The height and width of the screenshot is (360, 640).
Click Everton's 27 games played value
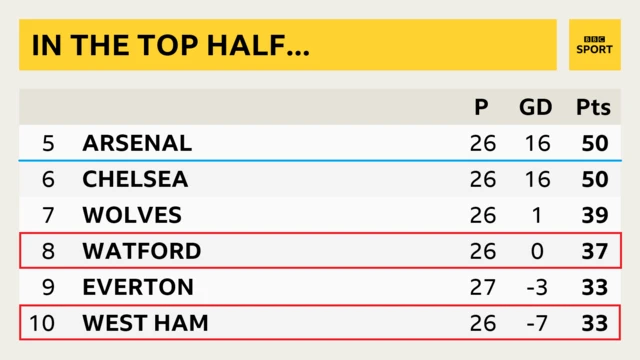pyautogui.click(x=483, y=287)
